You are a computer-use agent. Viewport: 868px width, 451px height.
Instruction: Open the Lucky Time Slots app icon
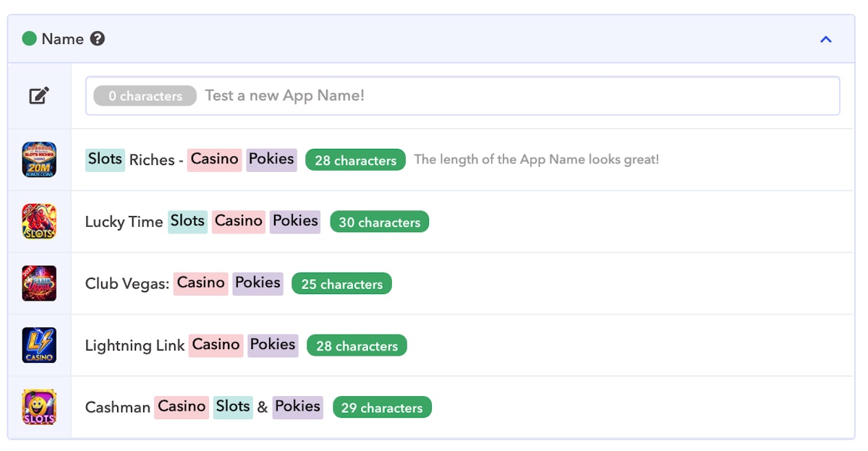click(x=39, y=221)
